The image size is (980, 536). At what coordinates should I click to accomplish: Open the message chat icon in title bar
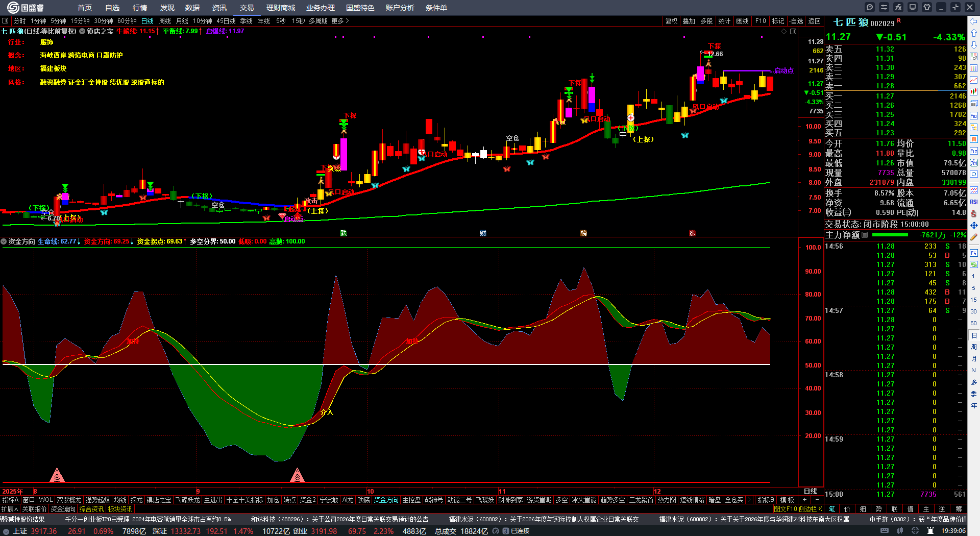[870, 7]
